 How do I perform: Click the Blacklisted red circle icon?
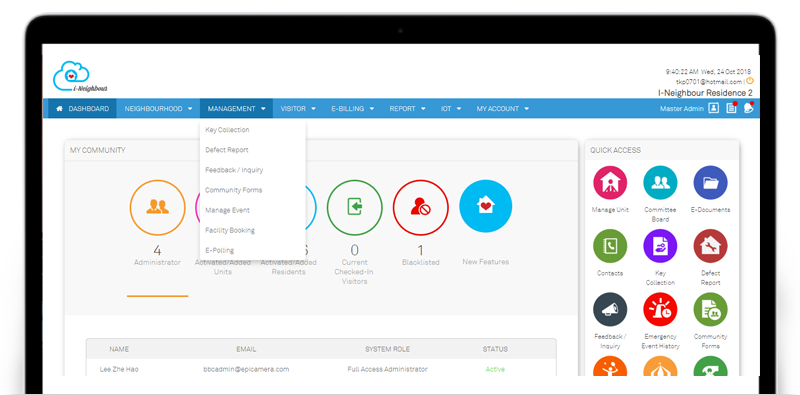pos(420,207)
